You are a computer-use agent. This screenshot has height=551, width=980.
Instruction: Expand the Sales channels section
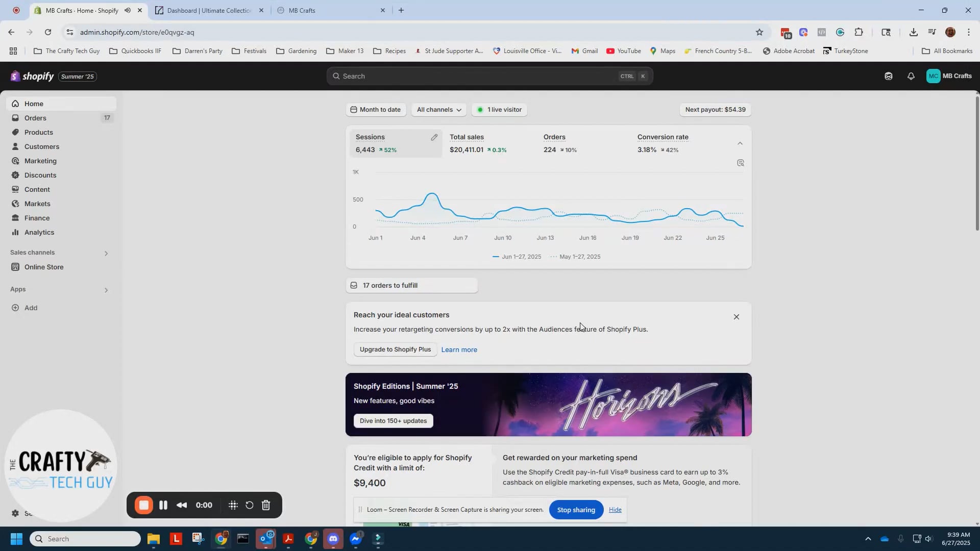106,253
